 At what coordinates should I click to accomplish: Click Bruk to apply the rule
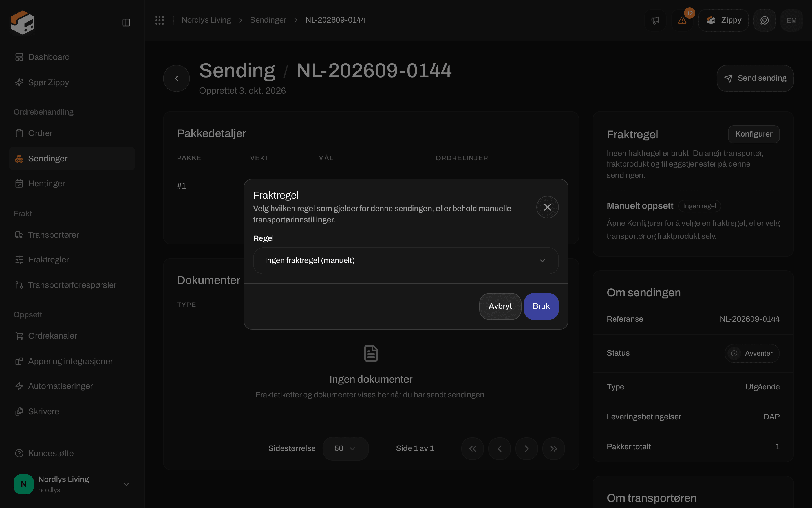tap(541, 306)
